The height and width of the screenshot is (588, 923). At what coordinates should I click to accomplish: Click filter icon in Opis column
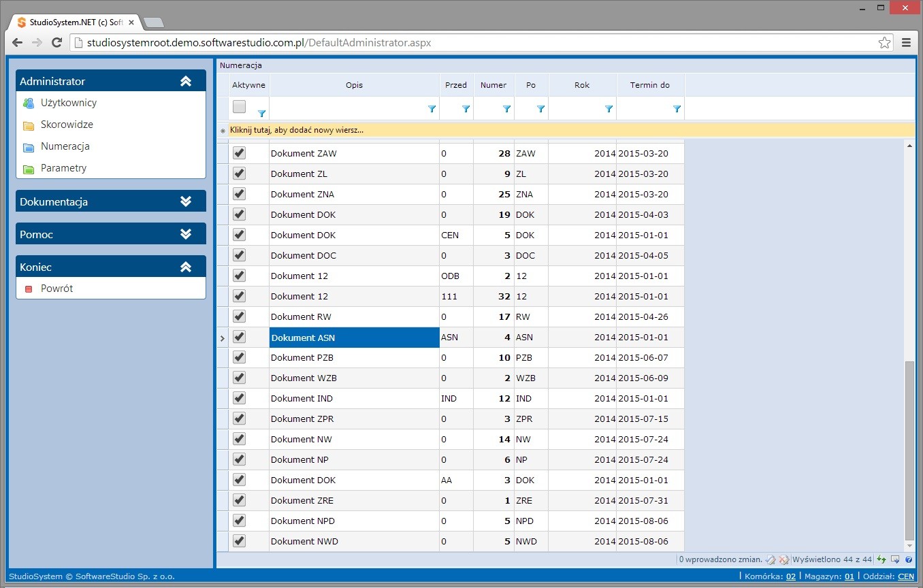pyautogui.click(x=432, y=109)
